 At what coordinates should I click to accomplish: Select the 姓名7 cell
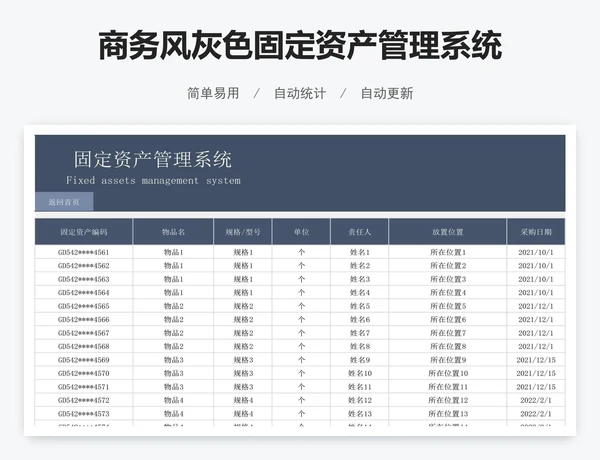(360, 333)
